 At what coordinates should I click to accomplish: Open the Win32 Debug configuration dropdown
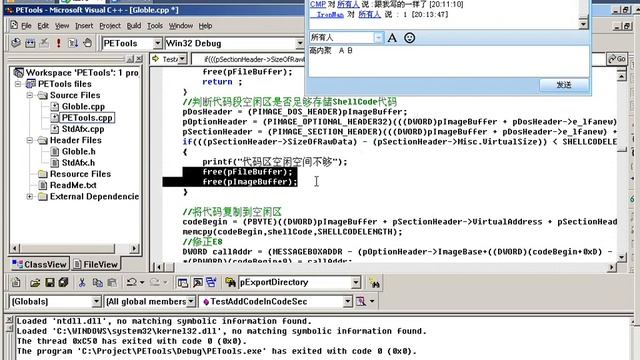click(x=300, y=43)
